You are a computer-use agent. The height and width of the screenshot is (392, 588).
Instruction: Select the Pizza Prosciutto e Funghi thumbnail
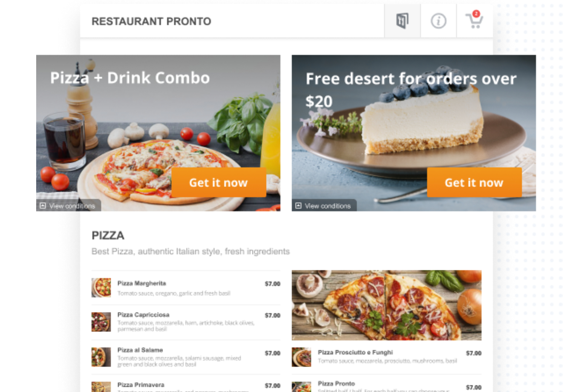(x=302, y=357)
